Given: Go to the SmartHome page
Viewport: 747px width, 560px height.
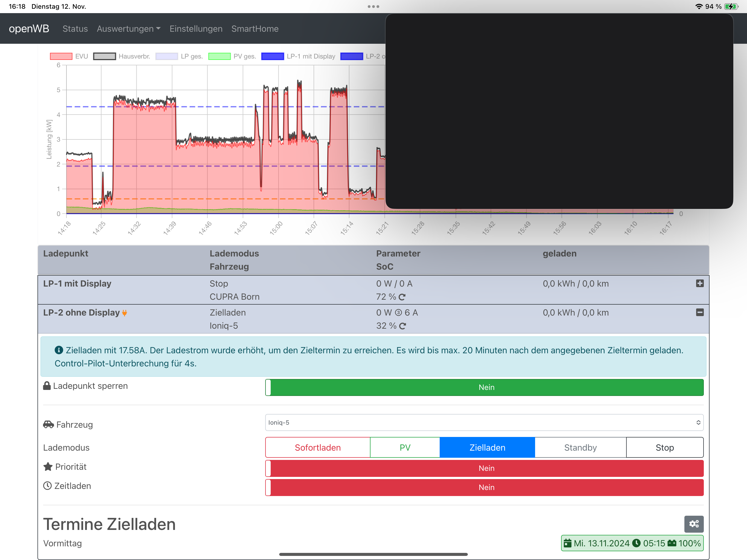Looking at the screenshot, I should (255, 29).
